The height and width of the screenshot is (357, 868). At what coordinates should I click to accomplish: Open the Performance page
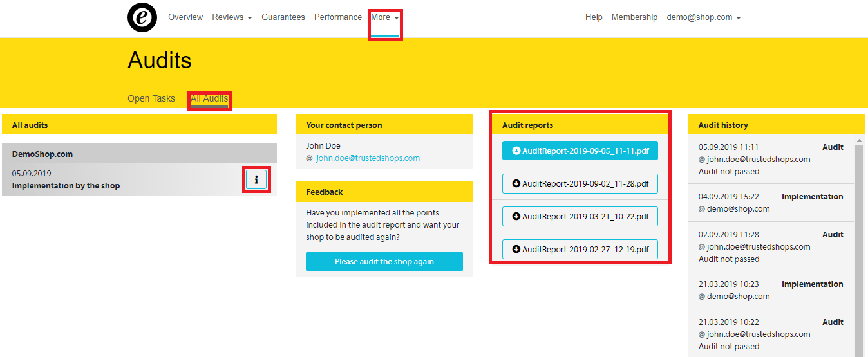click(x=338, y=17)
